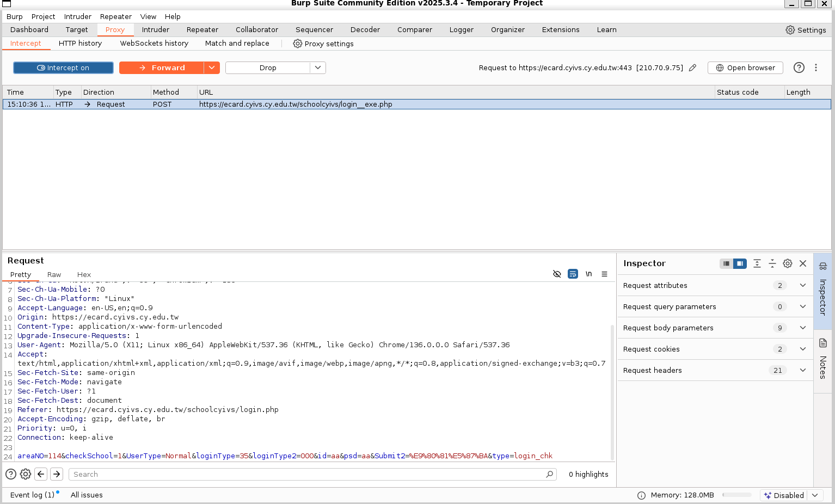The width and height of the screenshot is (835, 504).
Task: Click the magnifier icon in the search field
Action: click(550, 474)
